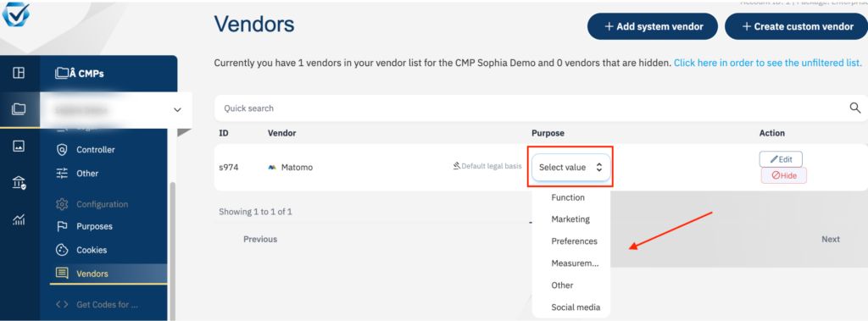The width and height of the screenshot is (868, 321).
Task: Open the image/design icon in sidebar
Action: pyautogui.click(x=19, y=147)
